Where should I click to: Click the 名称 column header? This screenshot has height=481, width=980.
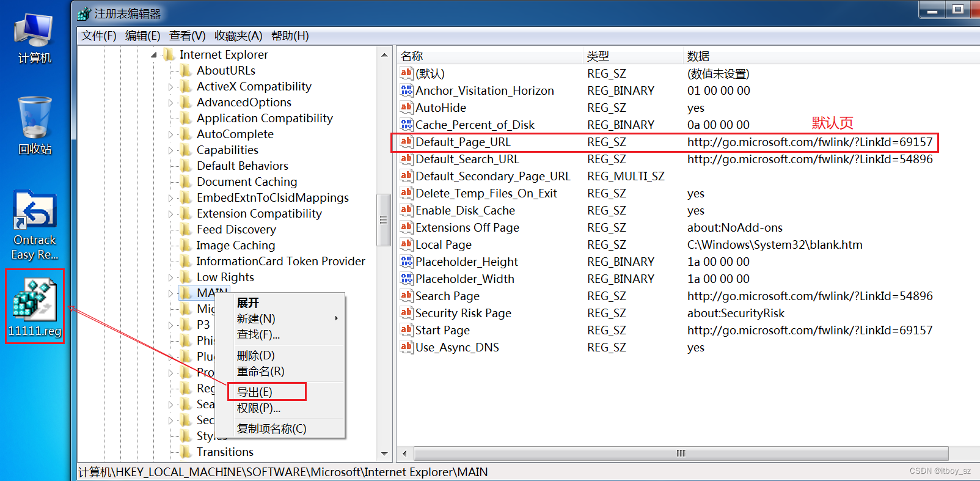pos(490,56)
